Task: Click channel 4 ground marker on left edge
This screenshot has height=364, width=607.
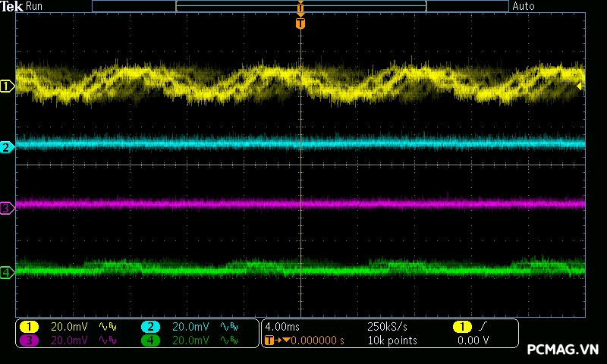Action: coord(7,272)
